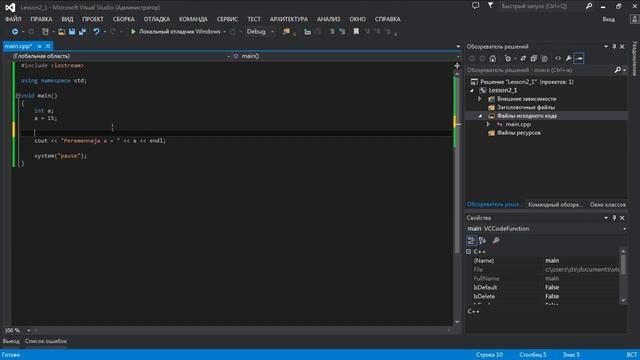Click the user account icon next to Вход
The image size is (640, 360).
(x=635, y=19)
